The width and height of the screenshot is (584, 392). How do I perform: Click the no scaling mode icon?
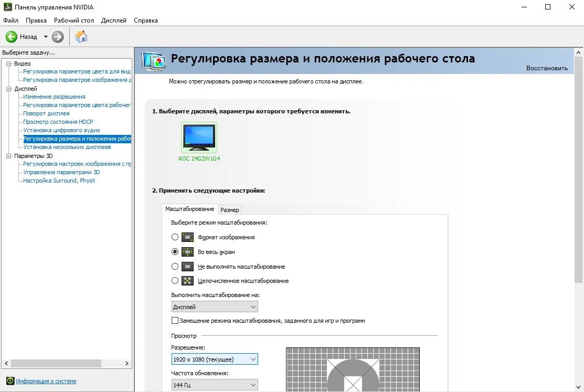tap(187, 267)
